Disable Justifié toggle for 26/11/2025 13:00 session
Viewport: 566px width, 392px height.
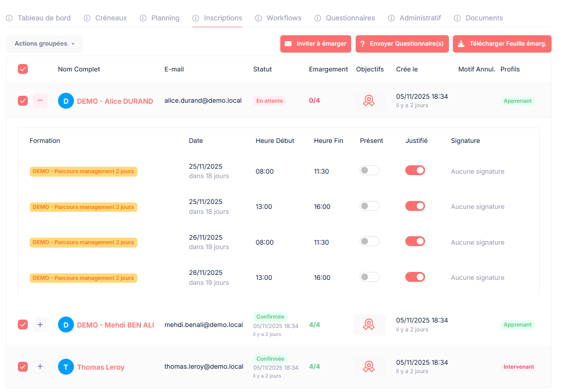(415, 277)
